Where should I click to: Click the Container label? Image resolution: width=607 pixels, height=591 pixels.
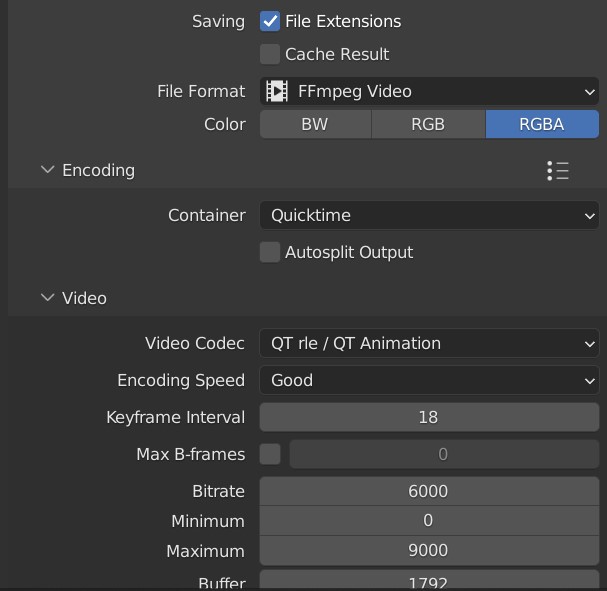[x=207, y=215]
